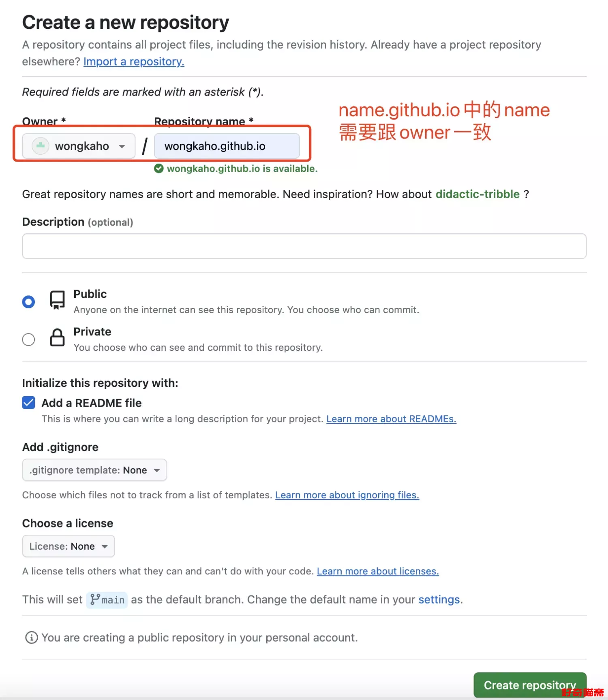This screenshot has width=608, height=700.
Task: Use the didactic-tribble name suggestion
Action: (477, 194)
